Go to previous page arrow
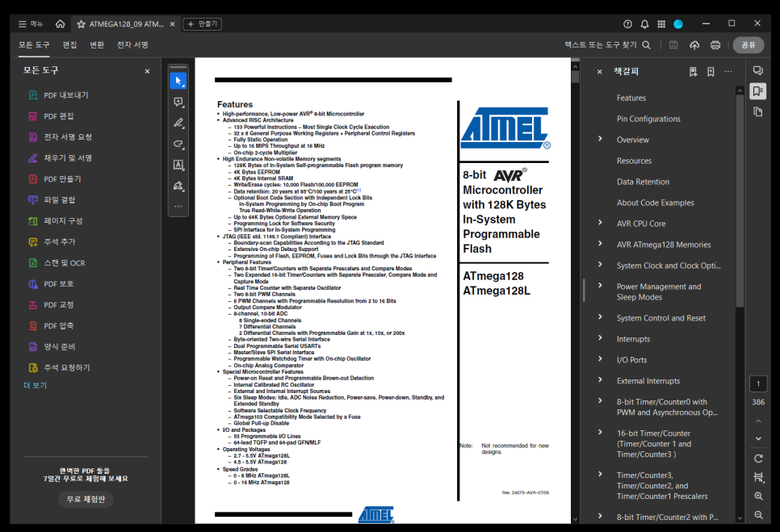This screenshot has height=532, width=780. [758, 421]
